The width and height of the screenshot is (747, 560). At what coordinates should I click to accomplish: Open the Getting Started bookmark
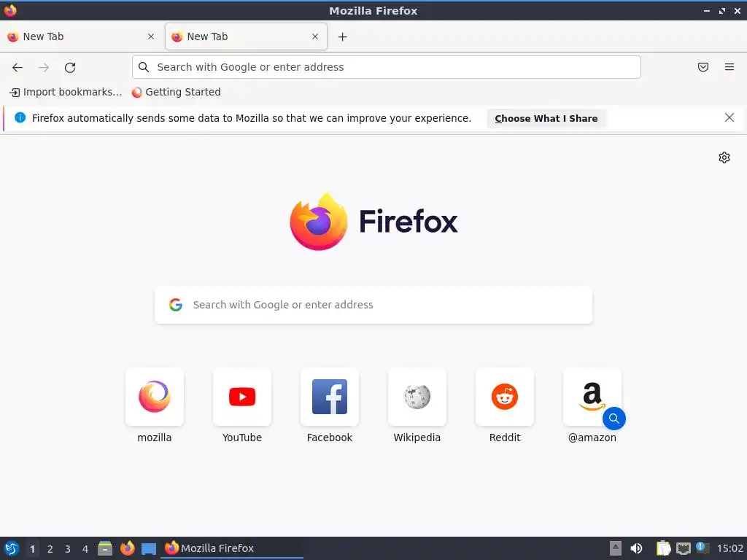(x=177, y=93)
